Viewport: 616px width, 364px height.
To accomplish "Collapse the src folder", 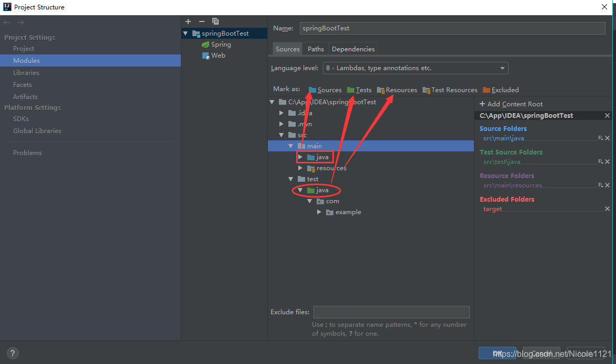I will [282, 135].
